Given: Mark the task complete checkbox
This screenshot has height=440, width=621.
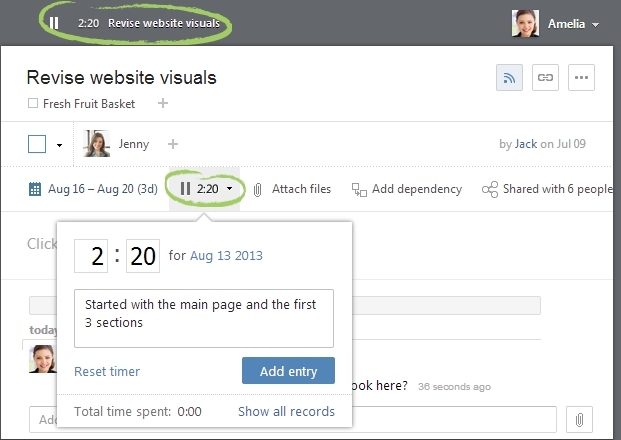Looking at the screenshot, I should (x=37, y=144).
